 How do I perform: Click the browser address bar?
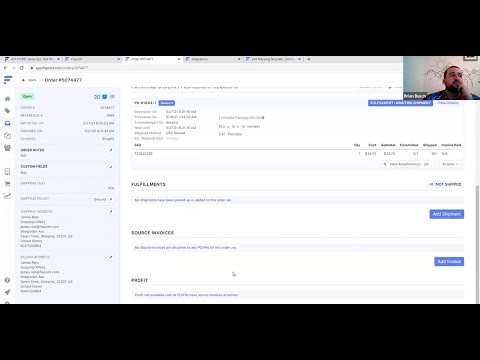pos(213,68)
